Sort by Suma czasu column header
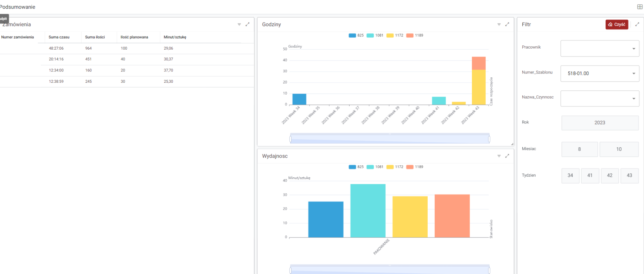Viewport: 644px width, 274px height. click(59, 37)
